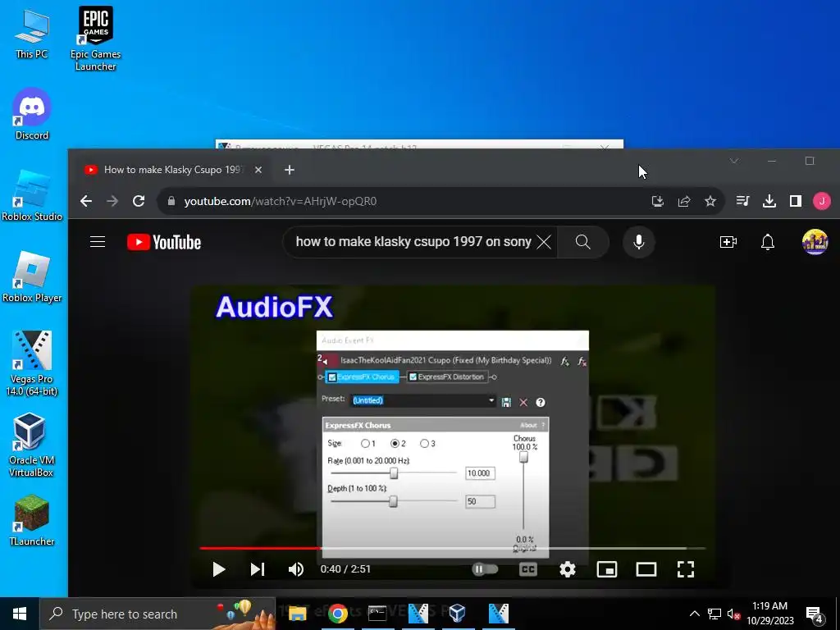The width and height of the screenshot is (840, 630).
Task: Open the YouTube guide hamburger menu
Action: tap(98, 242)
